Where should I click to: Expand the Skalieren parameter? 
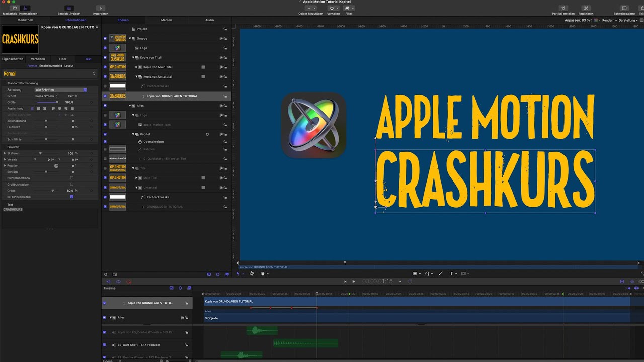(5, 153)
